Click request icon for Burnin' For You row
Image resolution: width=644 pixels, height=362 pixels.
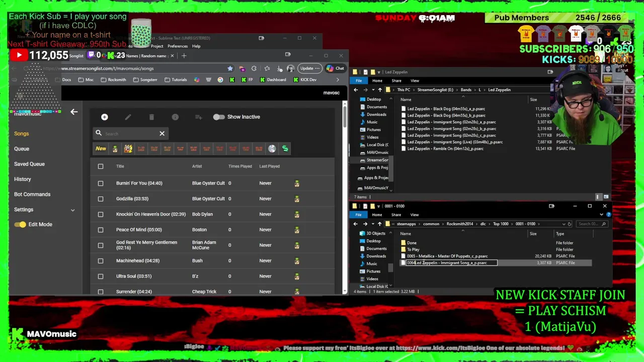297,184
